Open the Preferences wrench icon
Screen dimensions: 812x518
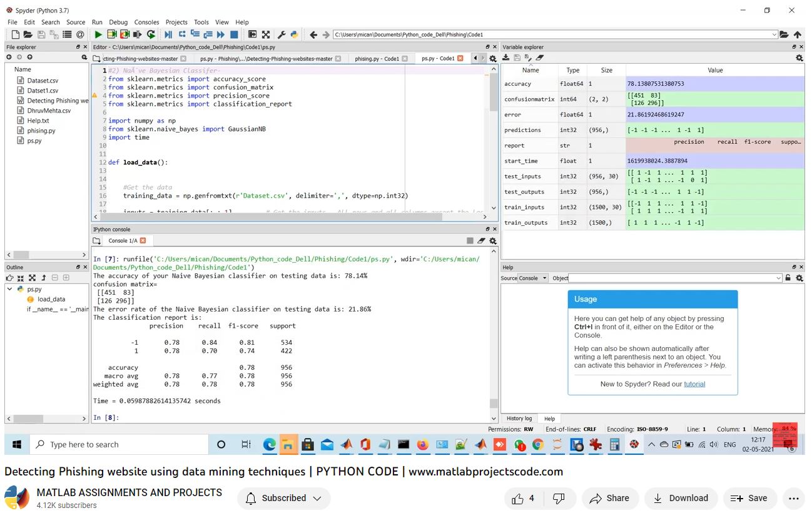coord(281,35)
